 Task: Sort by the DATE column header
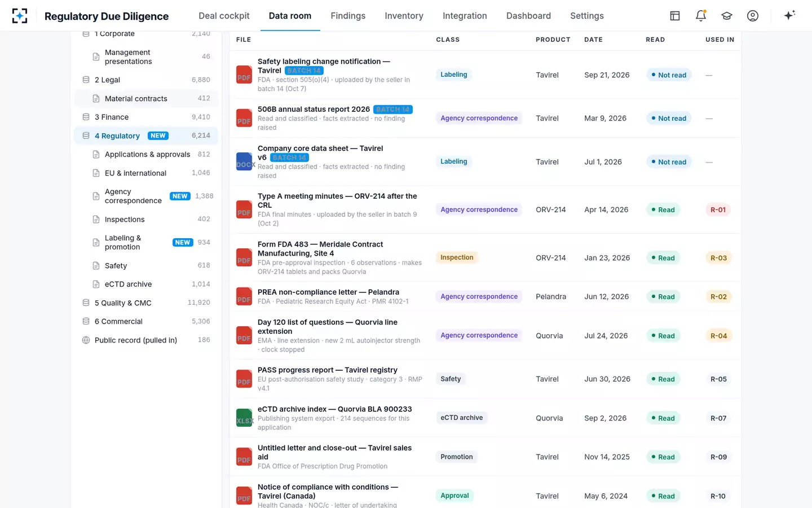tap(593, 40)
